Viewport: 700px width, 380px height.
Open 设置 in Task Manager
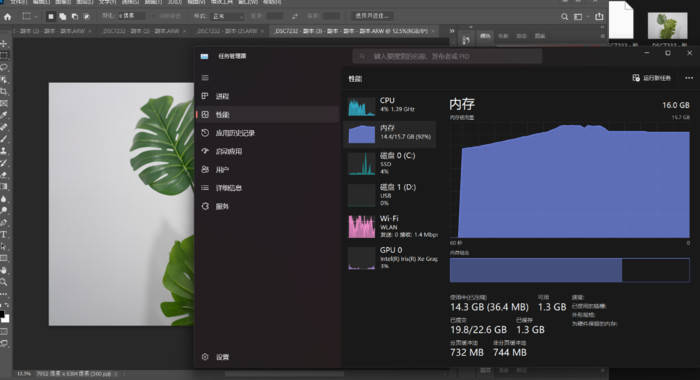[x=268, y=357]
